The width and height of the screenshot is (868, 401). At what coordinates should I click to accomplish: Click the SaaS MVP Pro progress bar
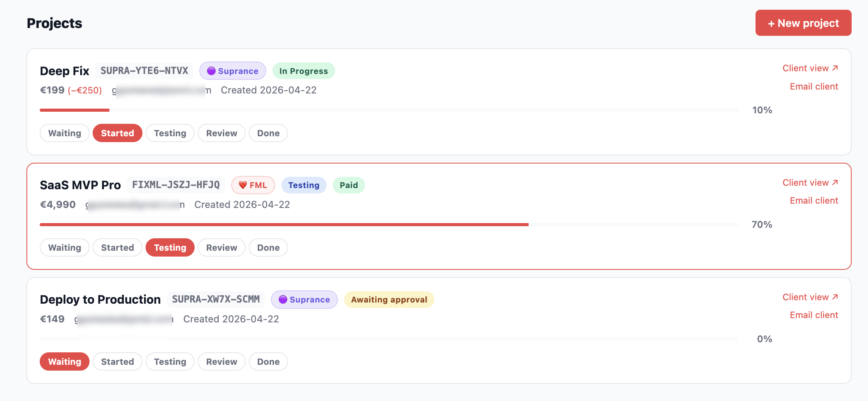point(389,225)
